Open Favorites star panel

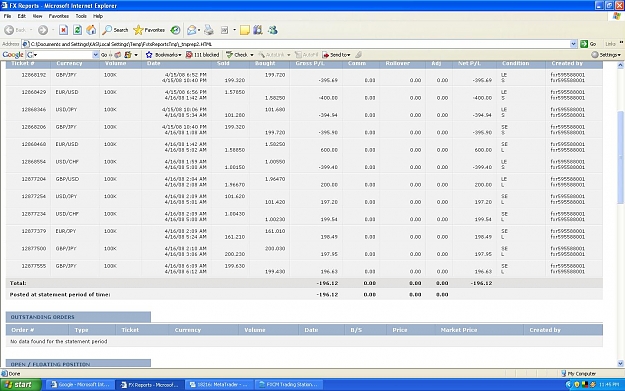click(149, 30)
